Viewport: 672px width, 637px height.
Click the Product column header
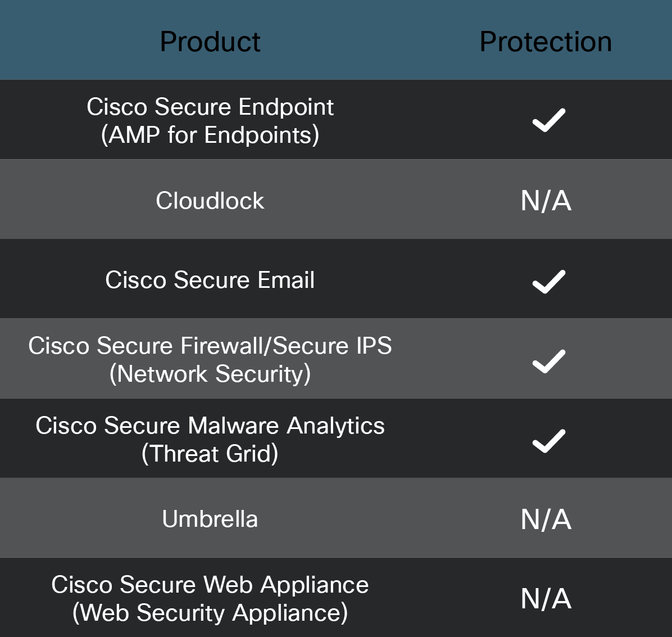(x=210, y=42)
